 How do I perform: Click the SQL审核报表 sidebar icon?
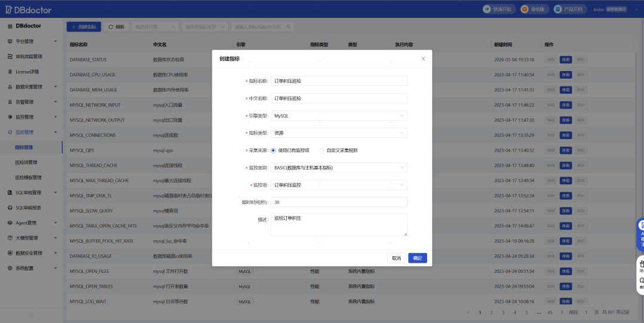(x=10, y=208)
